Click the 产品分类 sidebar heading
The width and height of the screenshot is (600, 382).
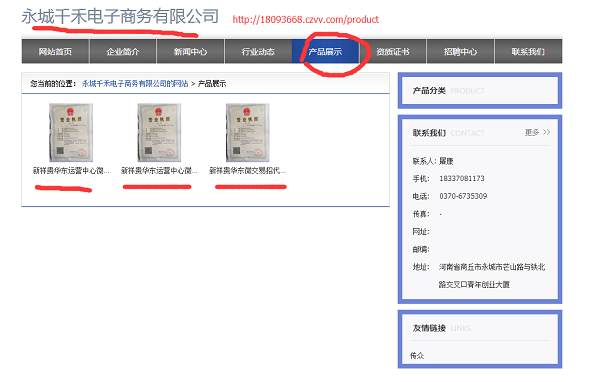pos(429,91)
